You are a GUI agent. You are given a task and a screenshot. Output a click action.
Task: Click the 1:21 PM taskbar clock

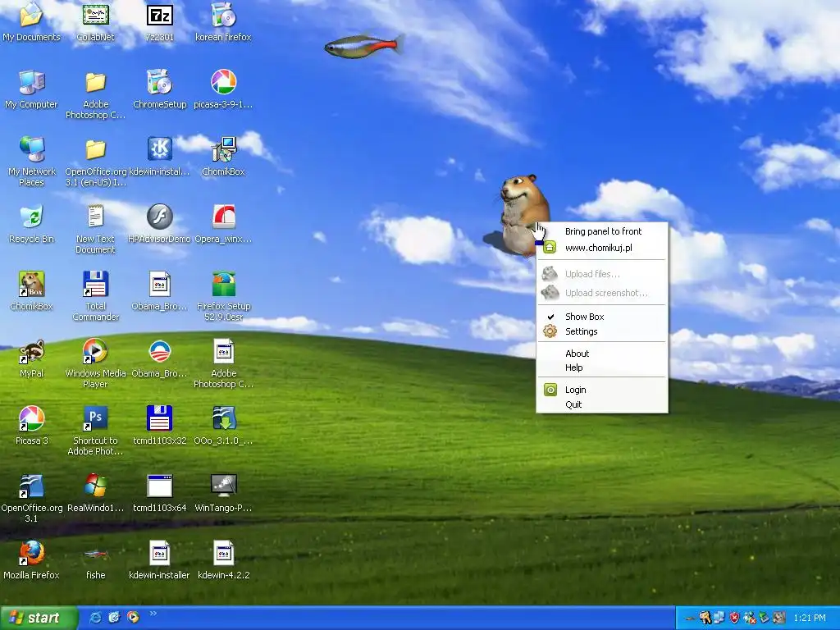(810, 619)
